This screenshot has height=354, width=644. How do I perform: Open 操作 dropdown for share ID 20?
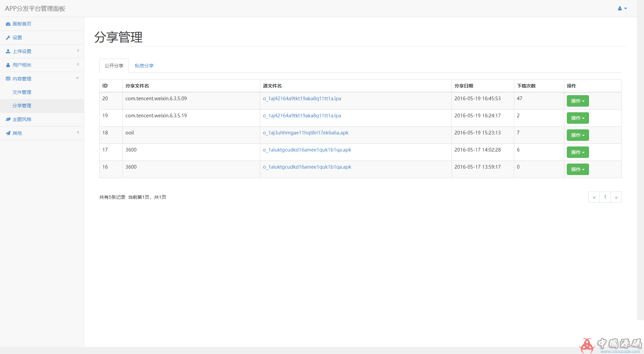tap(578, 101)
